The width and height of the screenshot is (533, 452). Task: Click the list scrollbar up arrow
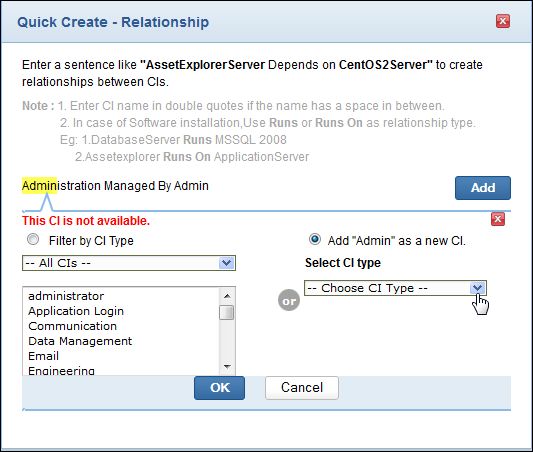coord(227,296)
